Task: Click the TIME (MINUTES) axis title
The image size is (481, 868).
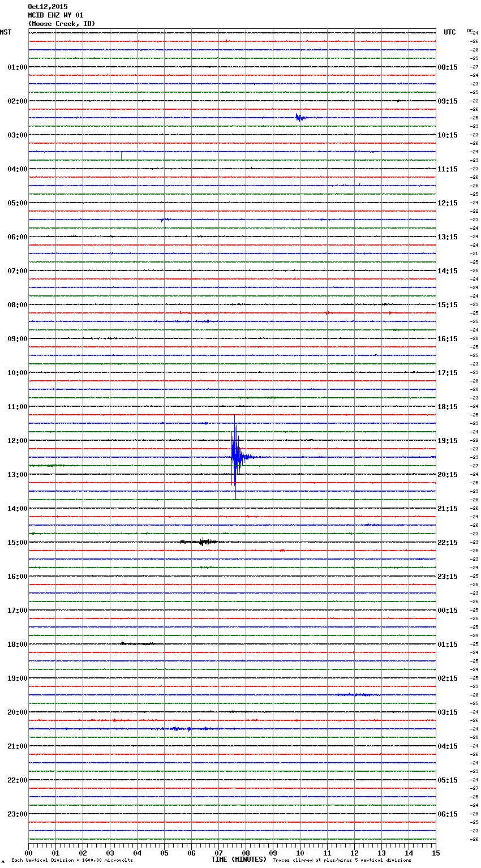Action: [x=239, y=860]
